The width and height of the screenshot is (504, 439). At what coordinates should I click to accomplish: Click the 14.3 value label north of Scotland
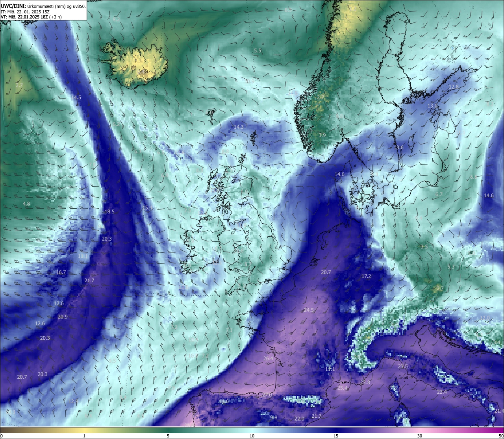coord(239,127)
